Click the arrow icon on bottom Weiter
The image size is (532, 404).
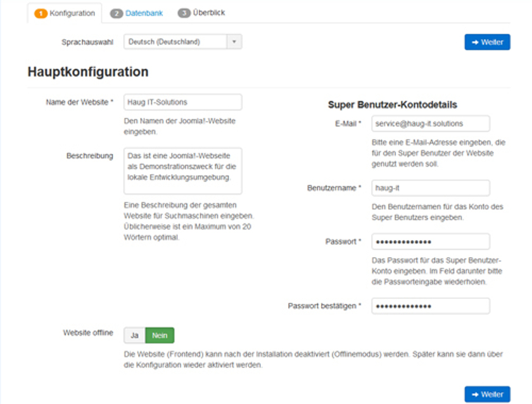475,395
